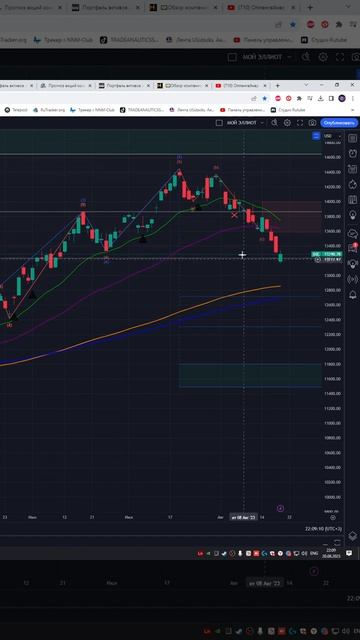Open the Трекер NNM-Club bookmark
Viewport: 360px width, 640px height.
tap(93, 110)
